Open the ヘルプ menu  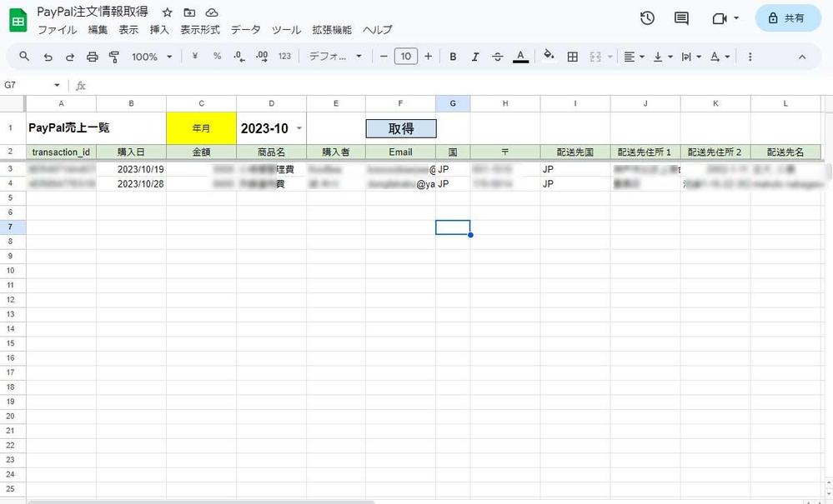tap(377, 30)
